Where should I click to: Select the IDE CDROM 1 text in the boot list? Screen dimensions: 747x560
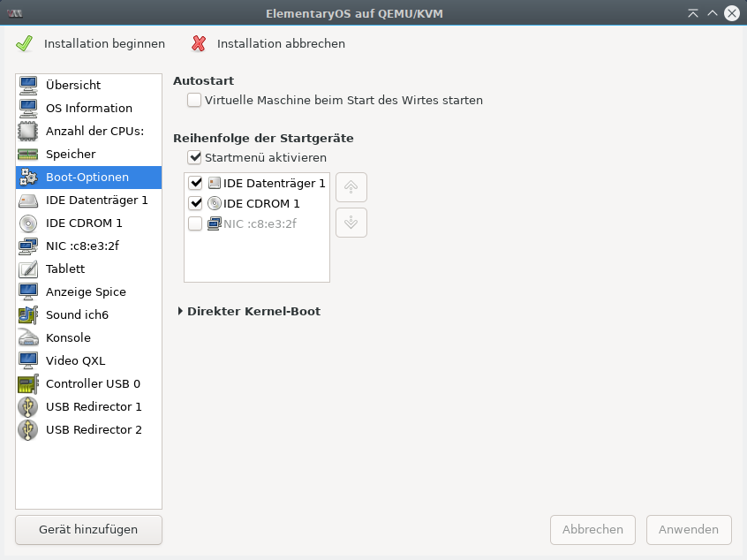point(261,203)
